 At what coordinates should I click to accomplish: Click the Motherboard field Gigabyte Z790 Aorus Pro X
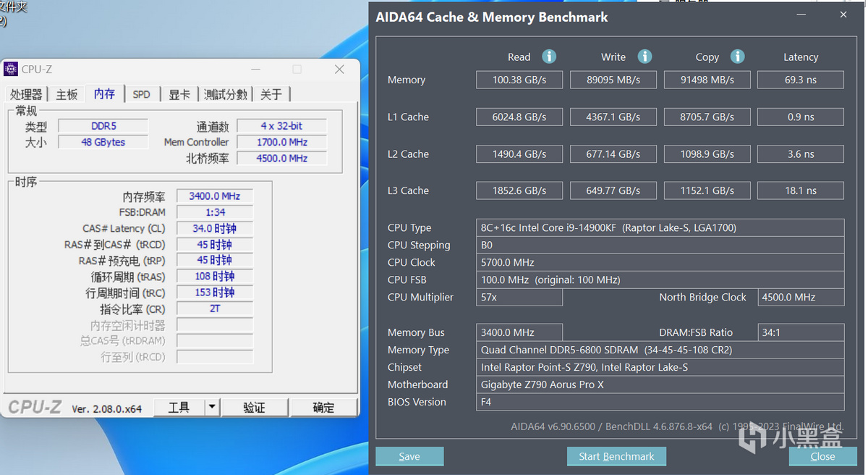click(x=660, y=384)
